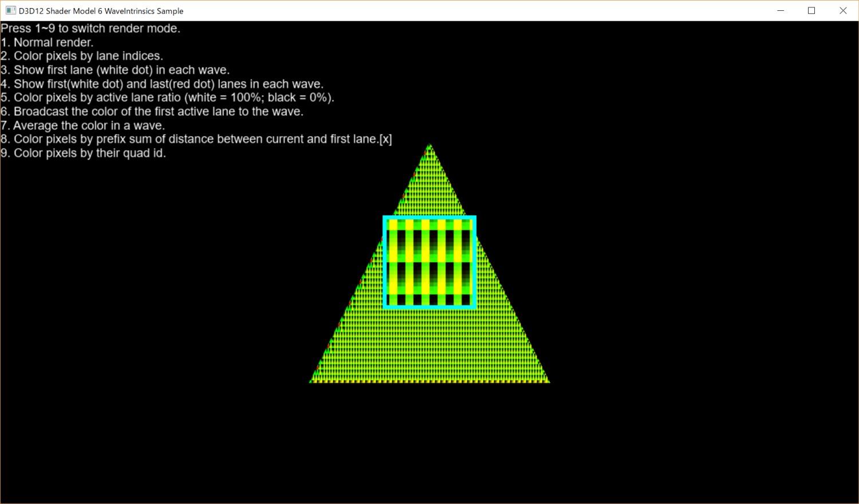Click '6. Broadcast the color of first active lane' line
Screen dimensions: 859x504
click(152, 112)
